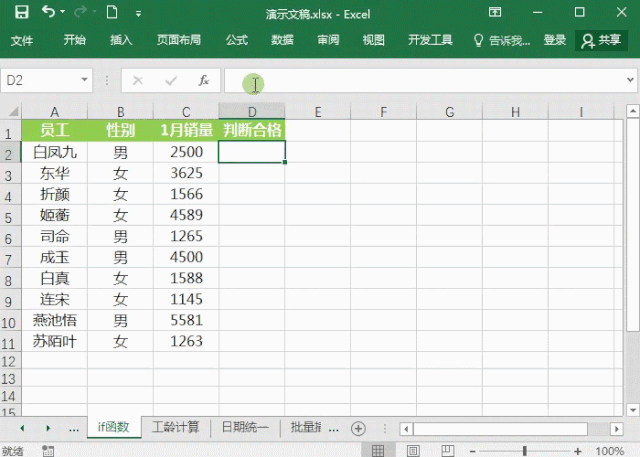Open the 视图 ribbon tab

tap(373, 40)
